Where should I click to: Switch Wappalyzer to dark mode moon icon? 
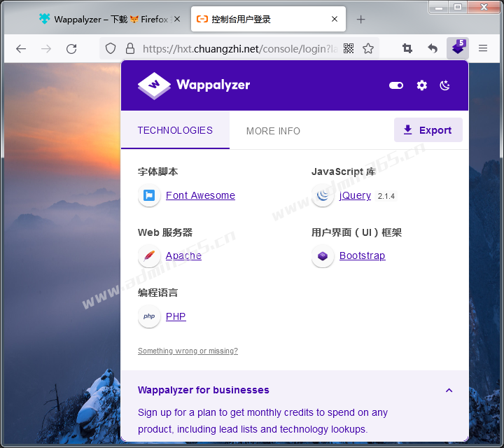tap(445, 85)
